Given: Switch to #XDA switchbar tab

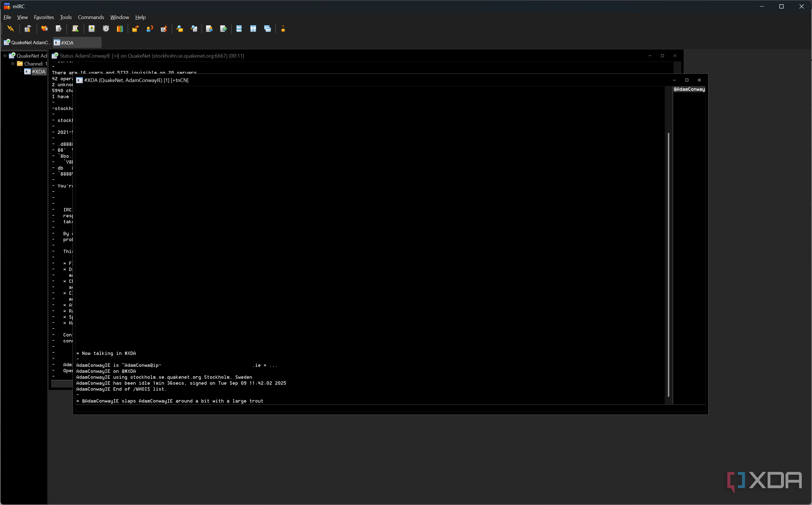Looking at the screenshot, I should pyautogui.click(x=77, y=43).
